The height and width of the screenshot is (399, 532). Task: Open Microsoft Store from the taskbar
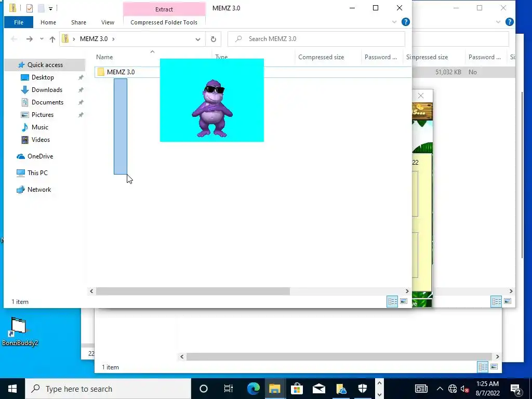(297, 389)
